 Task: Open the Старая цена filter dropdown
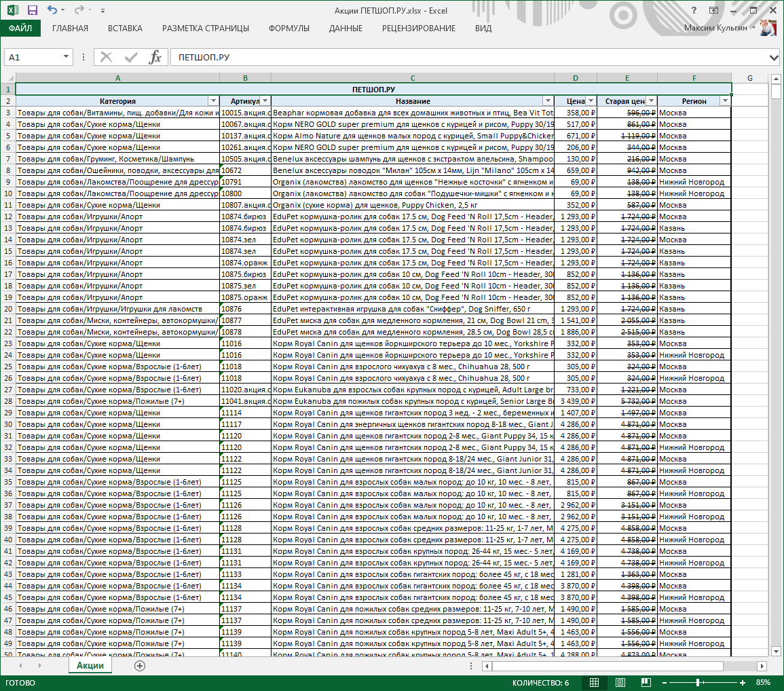651,101
